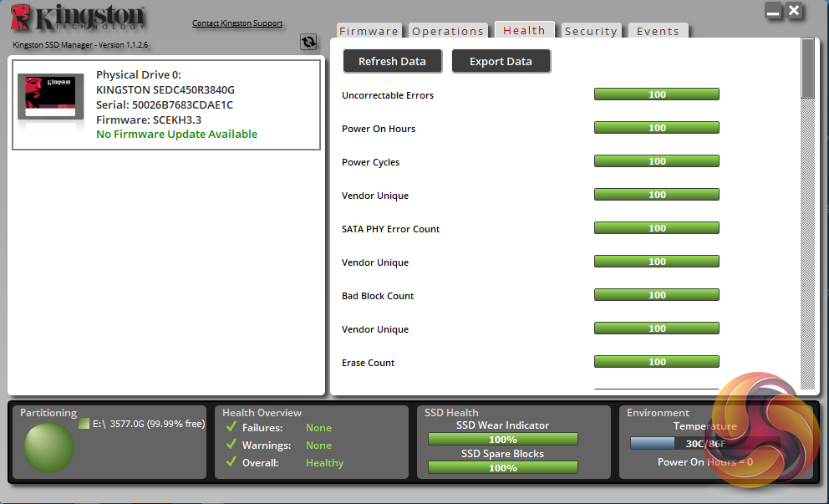829x504 pixels.
Task: Click the Kingston Technology logo
Action: pyautogui.click(x=78, y=18)
